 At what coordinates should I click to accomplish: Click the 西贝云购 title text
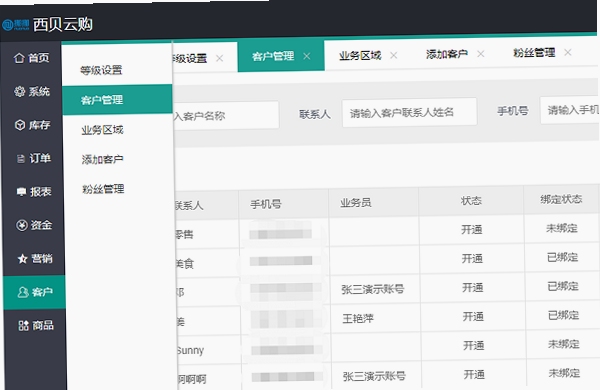pos(63,24)
